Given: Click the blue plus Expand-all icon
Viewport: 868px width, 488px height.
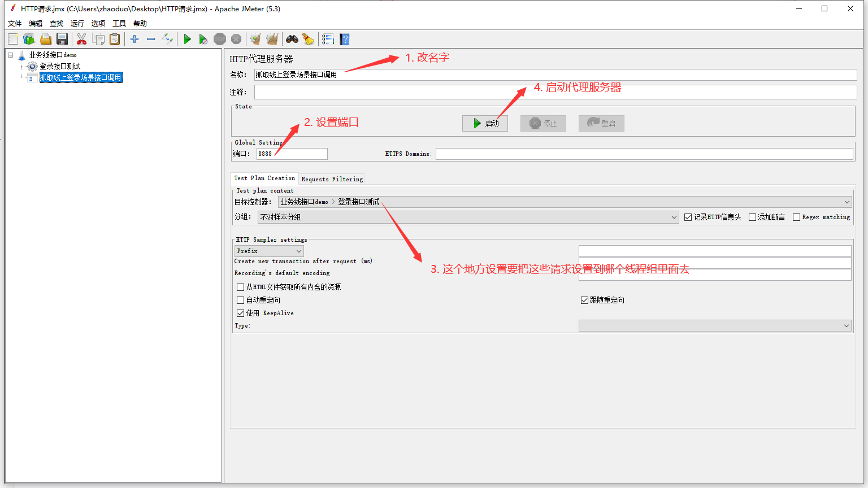Looking at the screenshot, I should click(134, 39).
